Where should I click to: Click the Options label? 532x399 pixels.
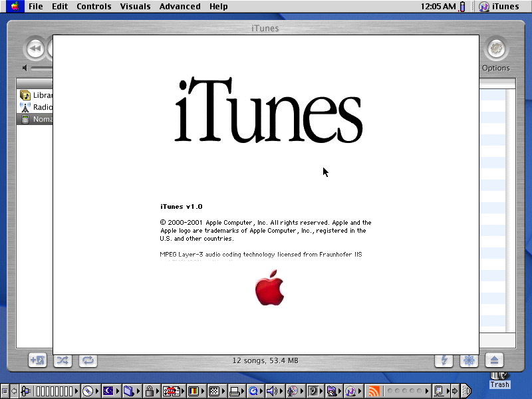(495, 68)
